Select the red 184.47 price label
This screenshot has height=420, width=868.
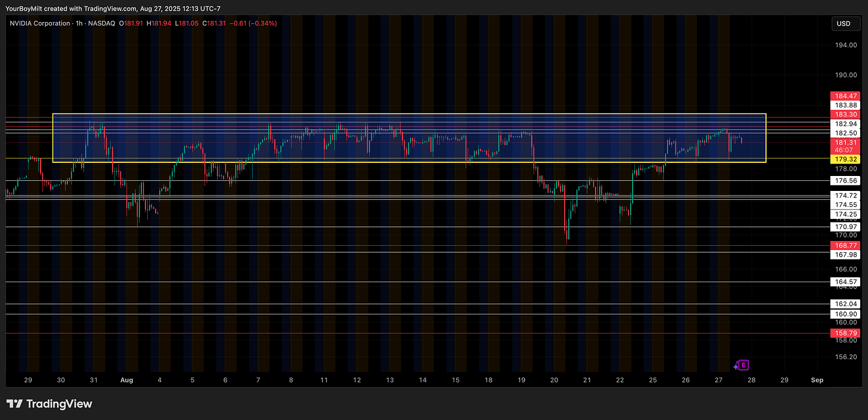click(845, 95)
